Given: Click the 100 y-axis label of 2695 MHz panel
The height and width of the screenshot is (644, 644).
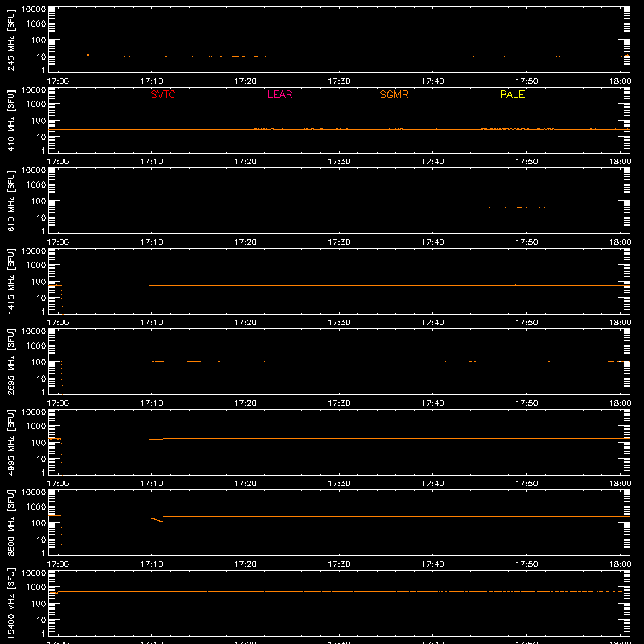Looking at the screenshot, I should [39, 361].
